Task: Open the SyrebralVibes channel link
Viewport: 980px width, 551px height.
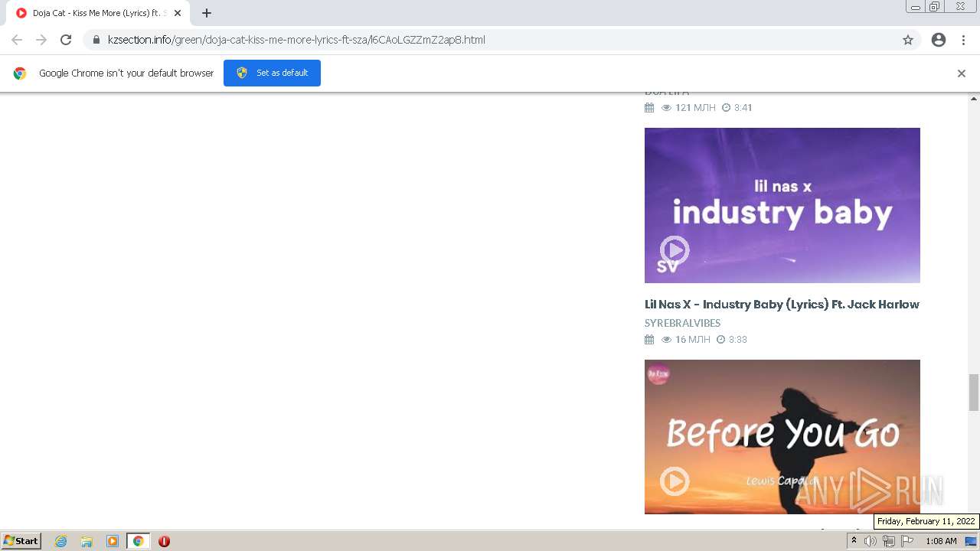Action: (x=682, y=323)
